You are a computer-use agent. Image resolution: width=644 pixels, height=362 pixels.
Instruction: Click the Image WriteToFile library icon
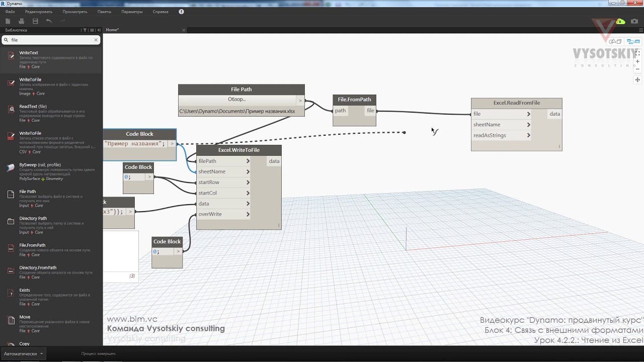coord(11,82)
